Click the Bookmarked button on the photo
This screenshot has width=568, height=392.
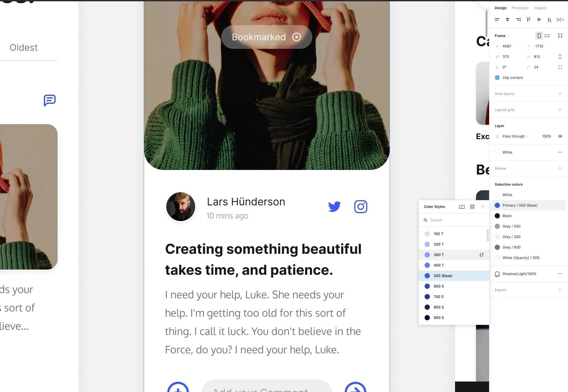coord(266,37)
